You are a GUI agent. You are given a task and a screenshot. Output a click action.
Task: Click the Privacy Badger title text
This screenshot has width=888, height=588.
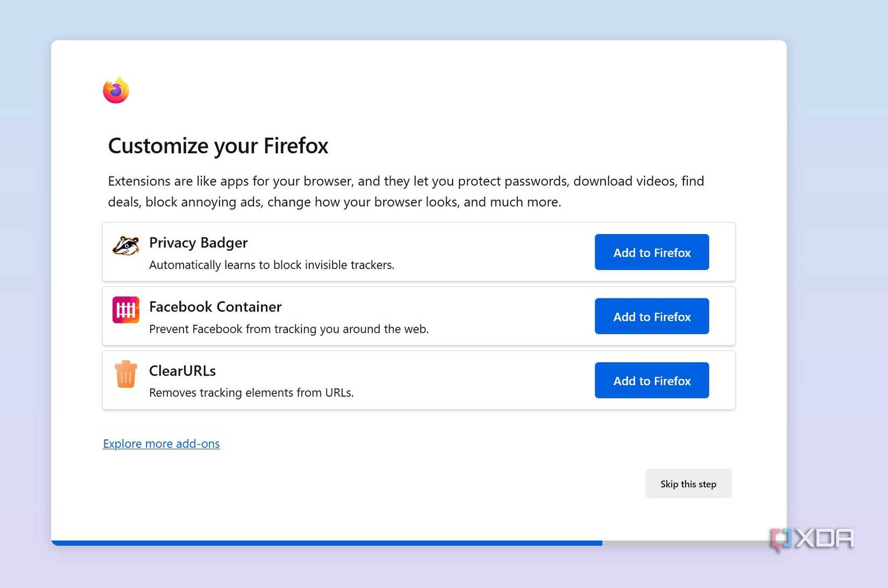point(198,243)
